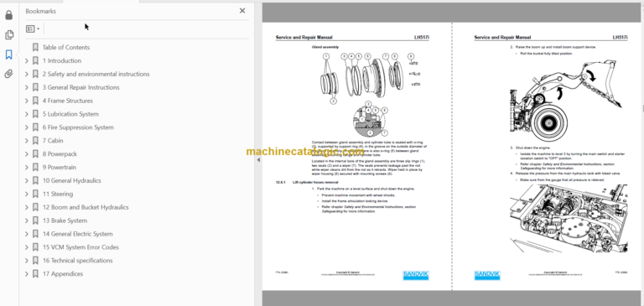644x306 pixels.
Task: Expand the 3 General Repair Instructions bookmark
Action: [x=27, y=87]
